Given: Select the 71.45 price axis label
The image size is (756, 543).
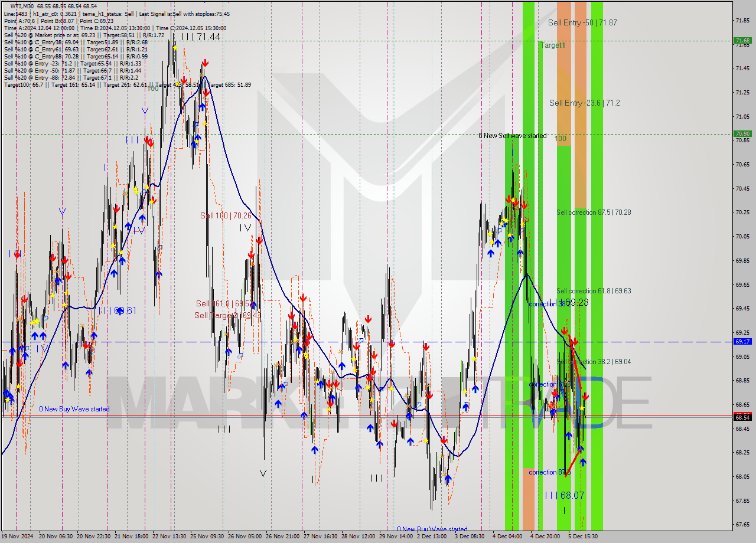Looking at the screenshot, I should [742, 68].
